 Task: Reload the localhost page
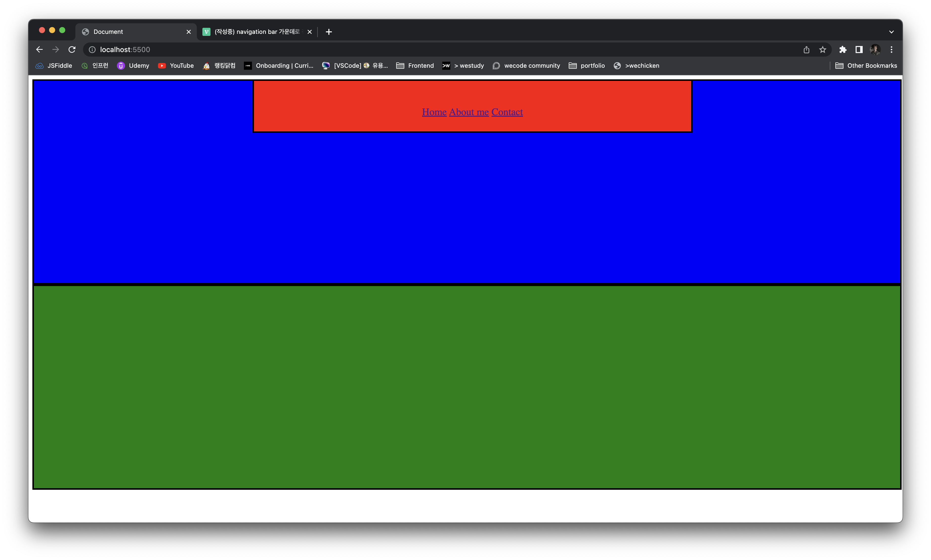(72, 50)
